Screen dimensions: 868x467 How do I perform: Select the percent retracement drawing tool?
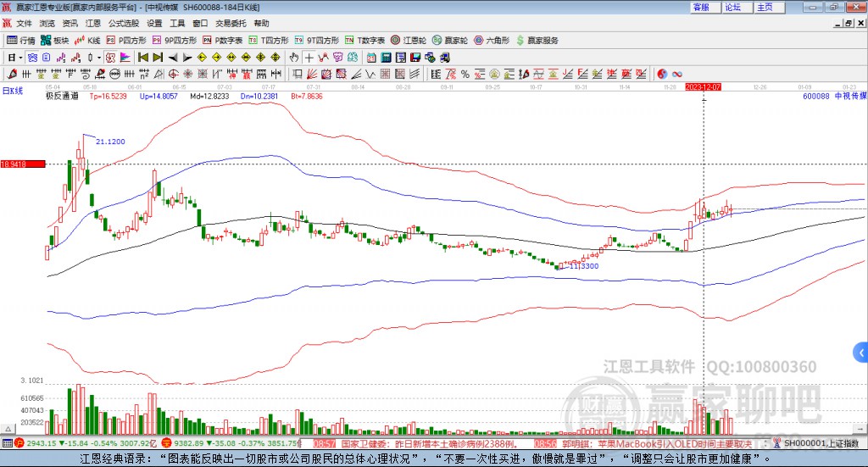(x=465, y=74)
